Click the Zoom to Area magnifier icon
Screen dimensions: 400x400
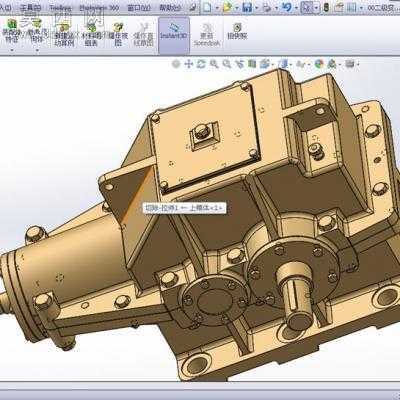point(227,64)
